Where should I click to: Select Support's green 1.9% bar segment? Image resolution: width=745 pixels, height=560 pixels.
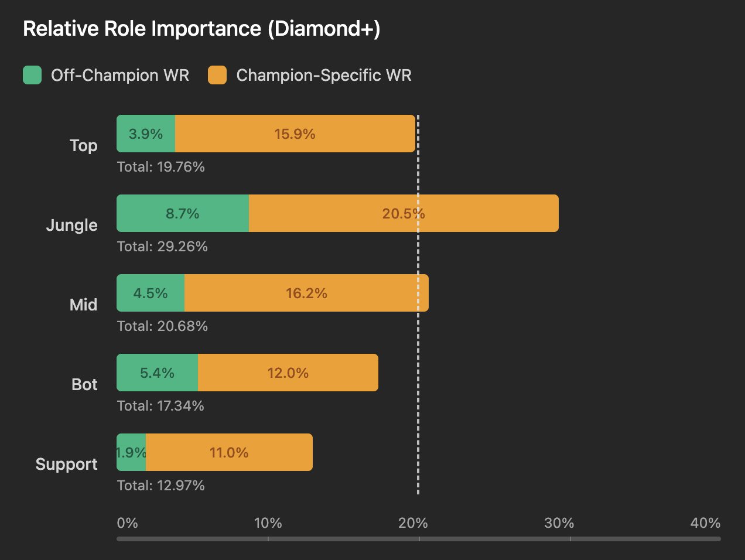(131, 452)
